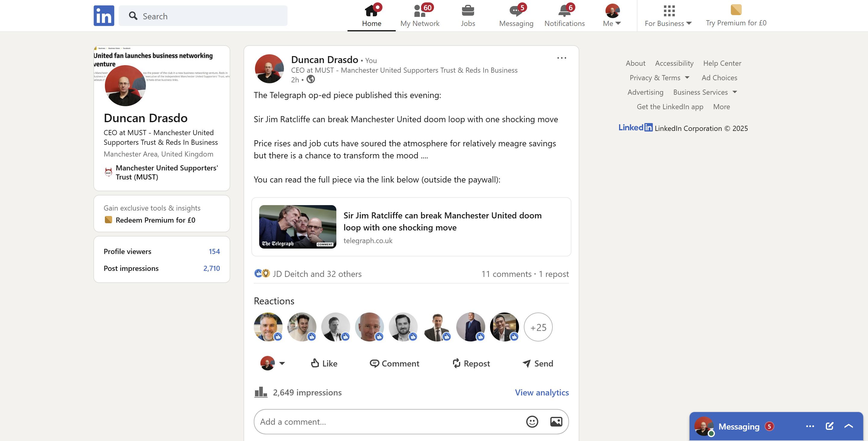Image resolution: width=868 pixels, height=441 pixels.
Task: Like the Telegraph op-ed post
Action: pos(324,363)
